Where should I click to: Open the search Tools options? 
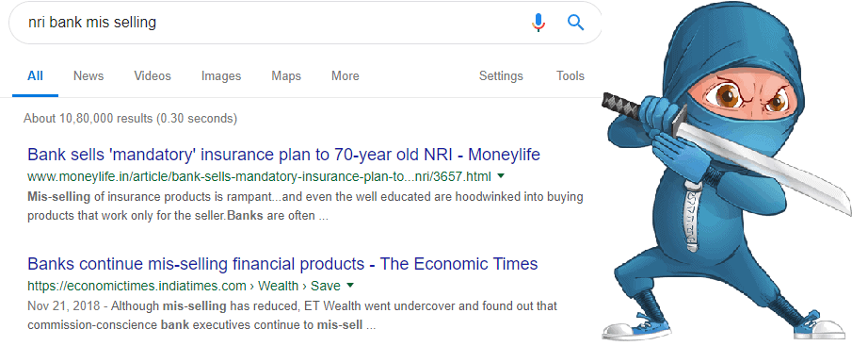click(571, 76)
